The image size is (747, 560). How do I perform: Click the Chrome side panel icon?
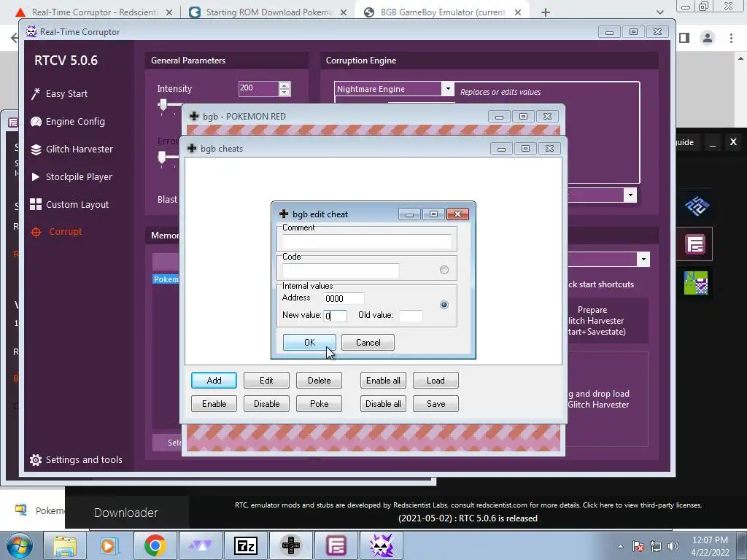(684, 38)
